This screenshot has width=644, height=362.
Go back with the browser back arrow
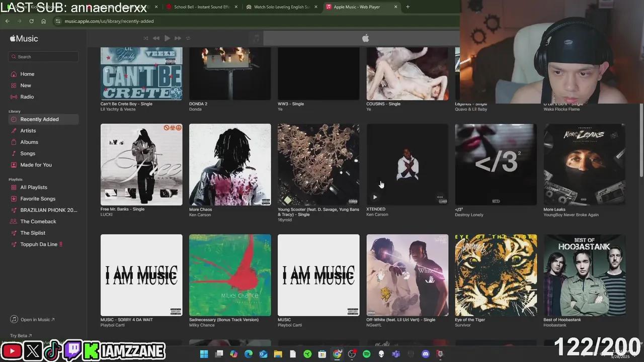click(x=7, y=21)
